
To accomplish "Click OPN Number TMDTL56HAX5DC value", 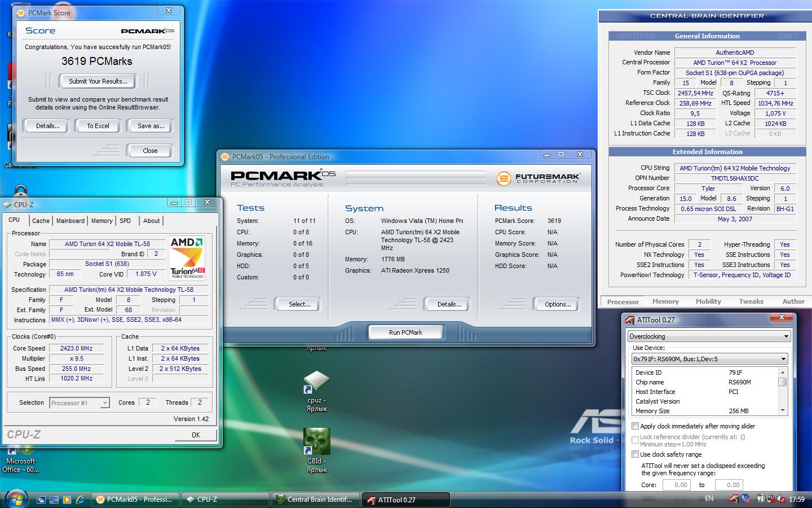I will point(734,178).
